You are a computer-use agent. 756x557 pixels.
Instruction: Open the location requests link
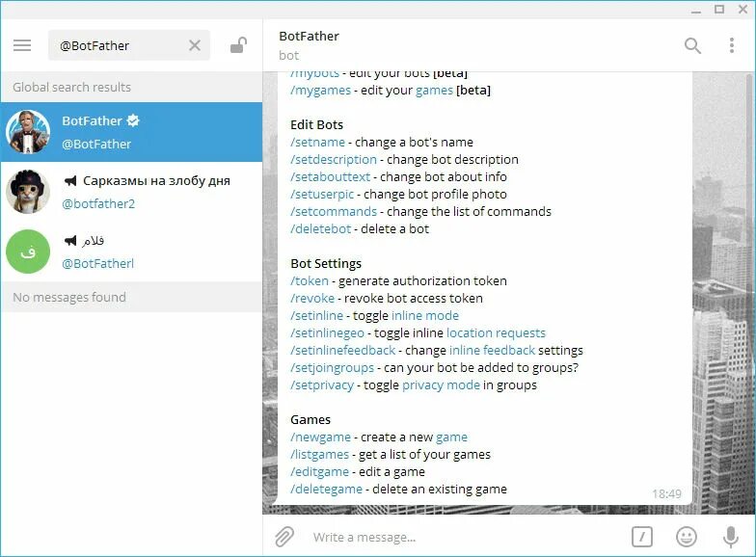[496, 333]
